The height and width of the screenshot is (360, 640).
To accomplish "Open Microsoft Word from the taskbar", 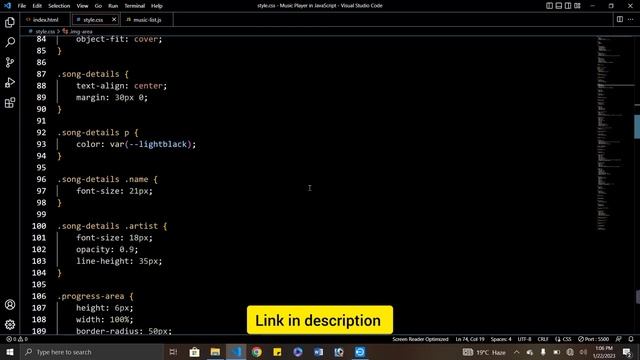I will click(319, 352).
